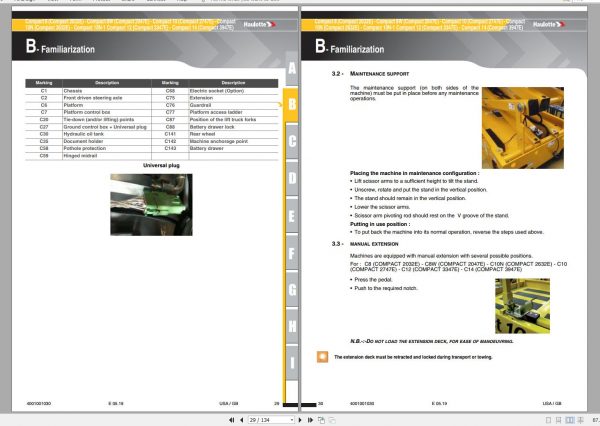Toggle two-page continuous scrolling view
Image resolution: width=600 pixels, height=426 pixels.
[580, 420]
